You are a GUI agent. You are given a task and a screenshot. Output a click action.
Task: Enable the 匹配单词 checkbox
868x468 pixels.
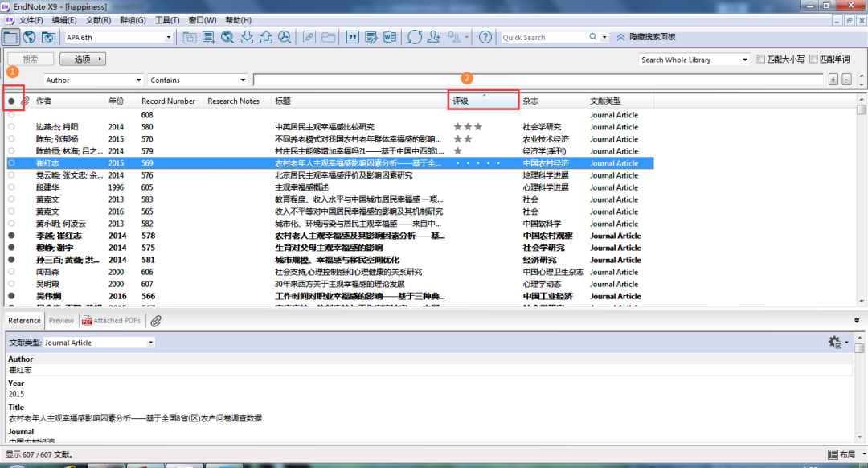[813, 60]
